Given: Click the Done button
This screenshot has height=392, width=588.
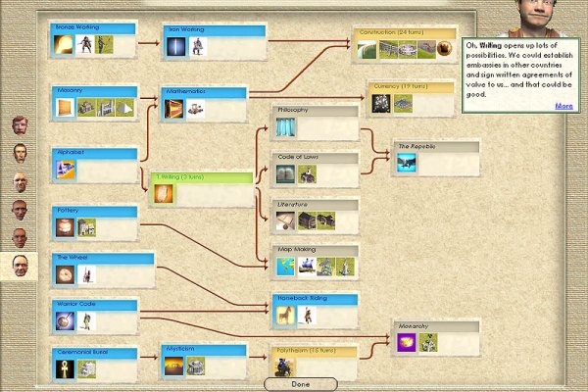Looking at the screenshot, I should pos(301,384).
